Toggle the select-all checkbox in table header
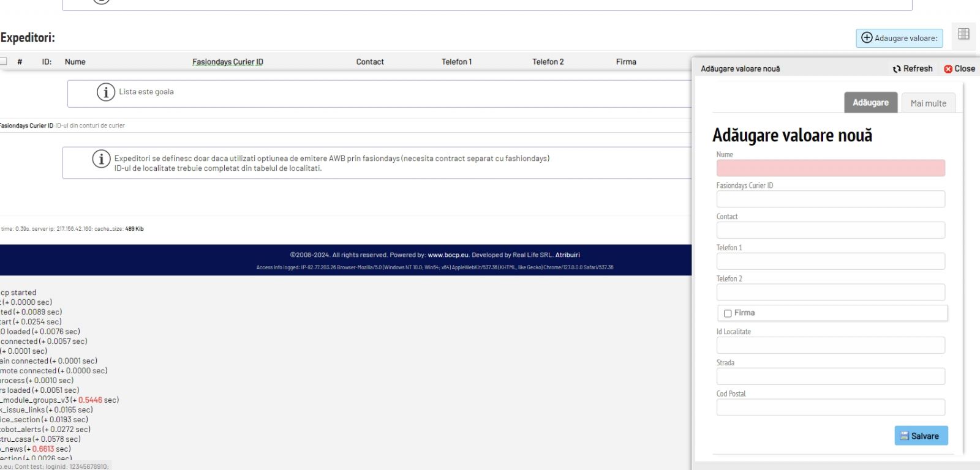This screenshot has width=980, height=470. pos(3,62)
